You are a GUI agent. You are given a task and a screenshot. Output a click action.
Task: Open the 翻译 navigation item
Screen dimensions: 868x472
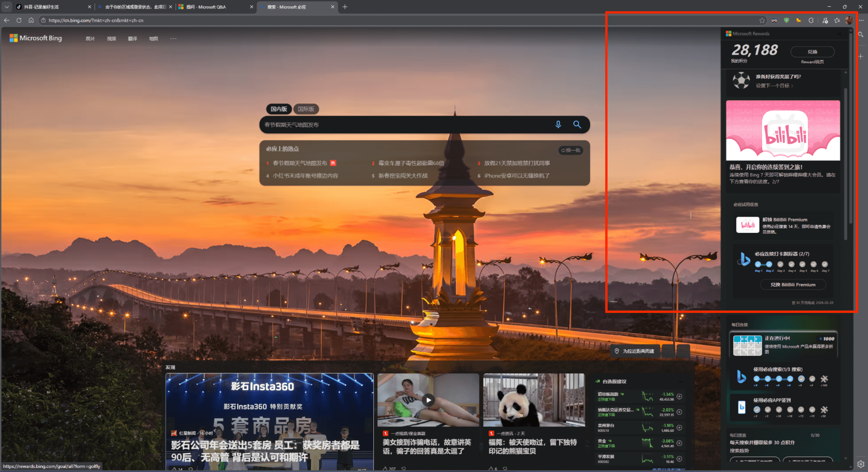coord(133,39)
